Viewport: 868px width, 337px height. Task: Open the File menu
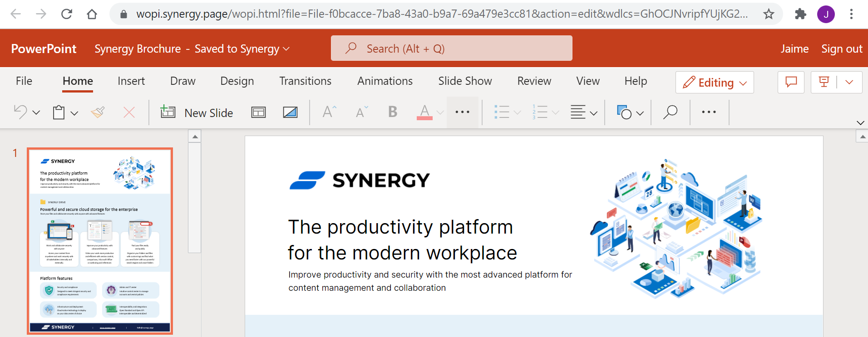(24, 81)
